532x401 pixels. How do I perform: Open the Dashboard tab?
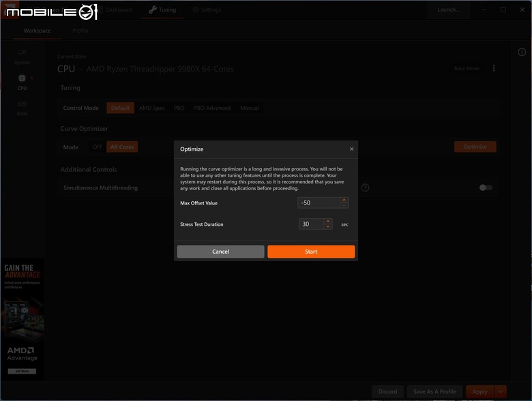click(x=116, y=10)
